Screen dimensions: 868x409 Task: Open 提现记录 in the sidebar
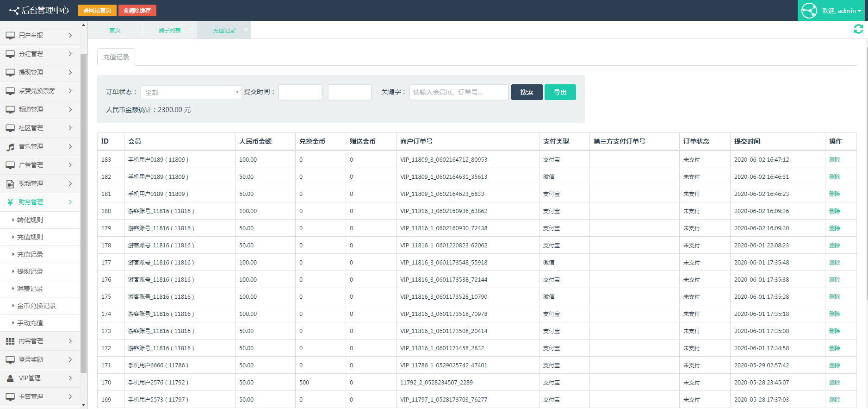(x=30, y=271)
